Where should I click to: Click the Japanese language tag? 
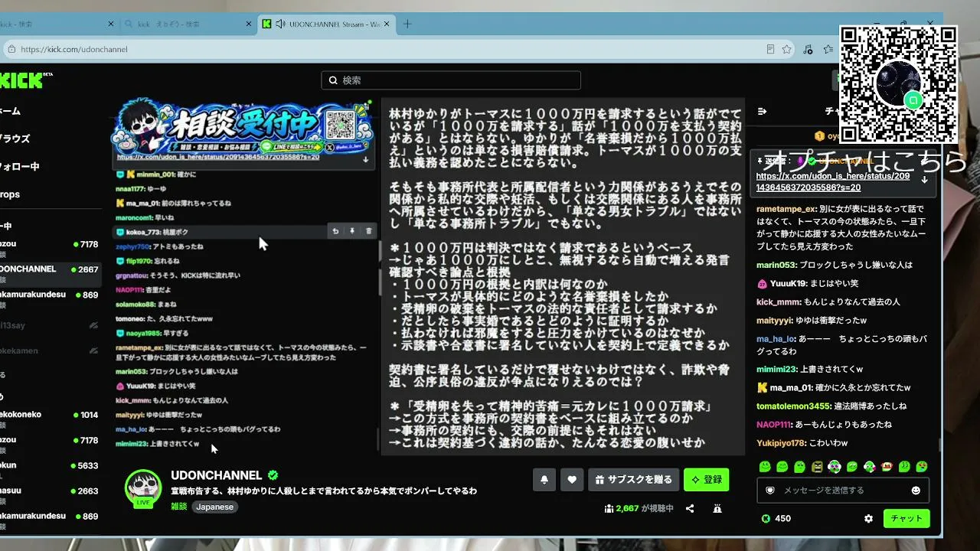[214, 507]
